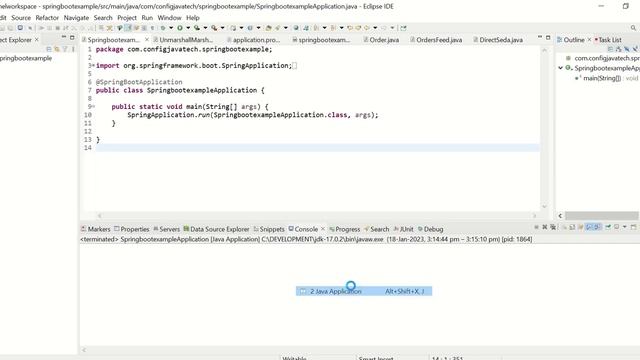This screenshot has width=640, height=360.
Task: Click the Debug bug icon in toolbar
Action: (x=162, y=28)
